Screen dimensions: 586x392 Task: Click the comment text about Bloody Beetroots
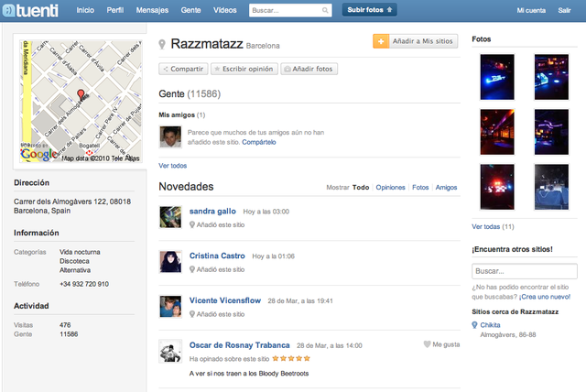[x=249, y=374]
